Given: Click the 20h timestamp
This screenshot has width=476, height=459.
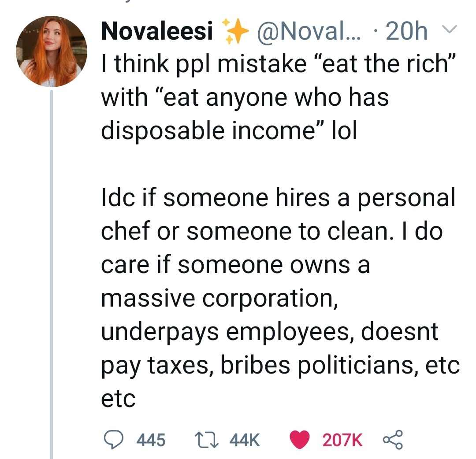Looking at the screenshot, I should coord(406,32).
